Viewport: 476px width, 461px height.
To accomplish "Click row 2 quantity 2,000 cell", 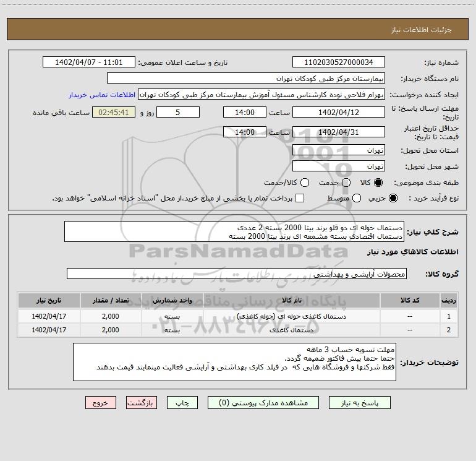I will pyautogui.click(x=111, y=330).
